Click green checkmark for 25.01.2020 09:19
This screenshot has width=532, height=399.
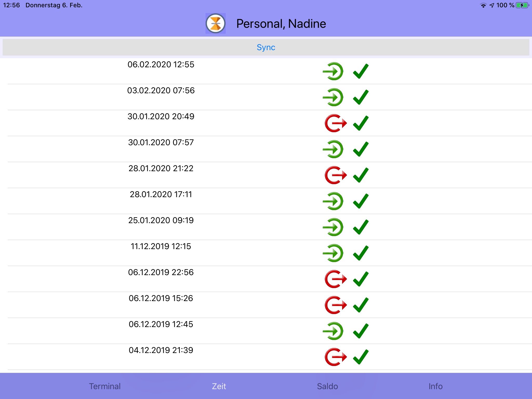point(361,227)
